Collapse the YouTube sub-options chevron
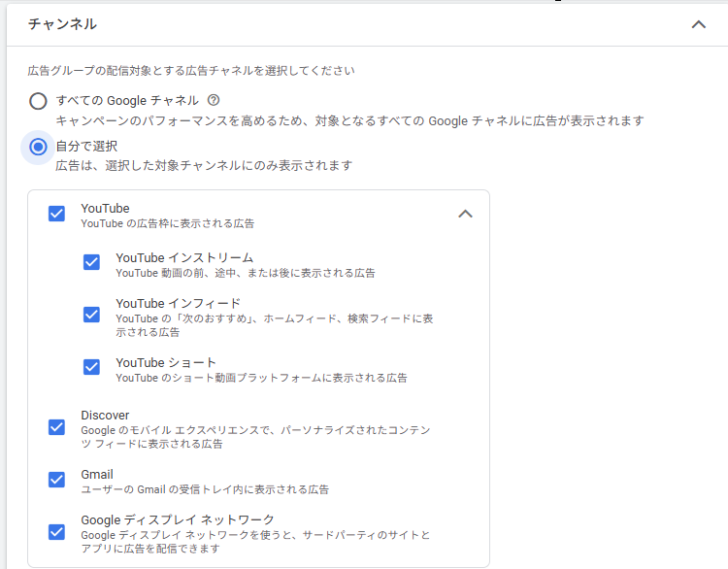Image resolution: width=728 pixels, height=569 pixels. [465, 214]
